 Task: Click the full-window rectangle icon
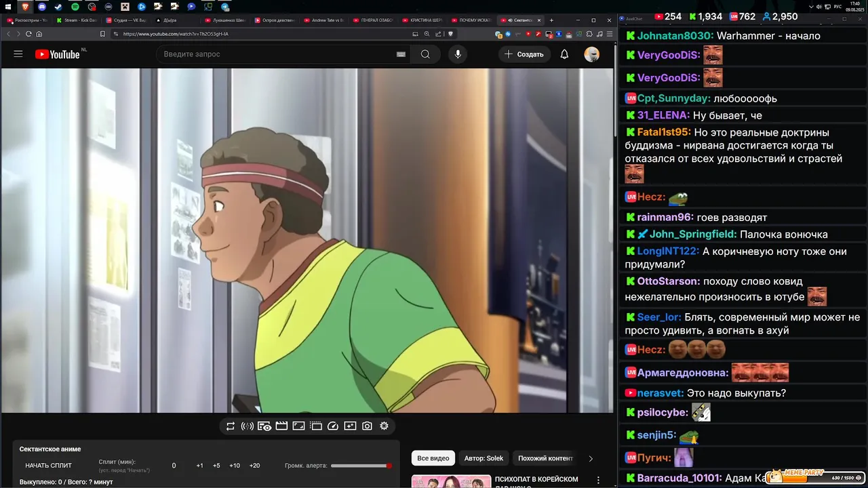pos(298,426)
